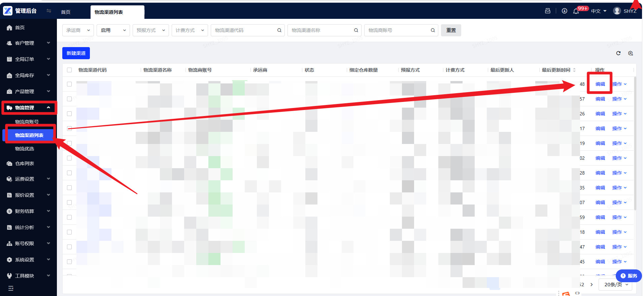644x296 pixels.
Task: Click the 仓库列表 warehouse icon
Action: pos(9,163)
